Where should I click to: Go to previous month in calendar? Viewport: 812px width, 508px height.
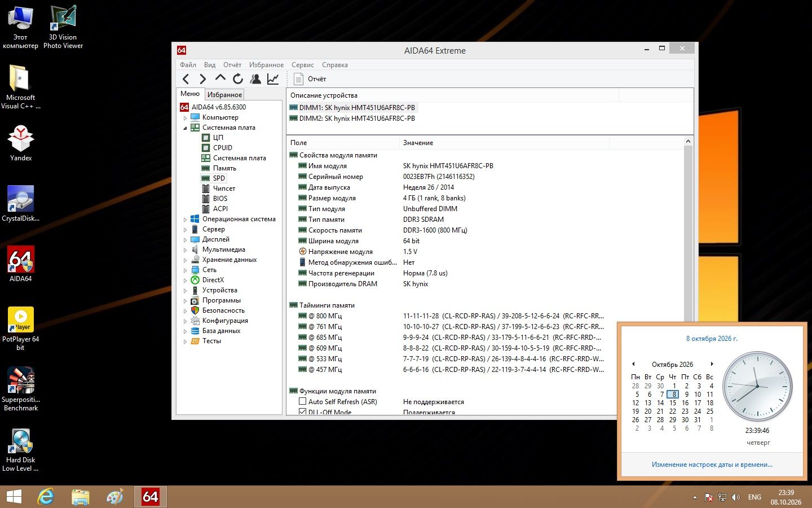(x=633, y=364)
